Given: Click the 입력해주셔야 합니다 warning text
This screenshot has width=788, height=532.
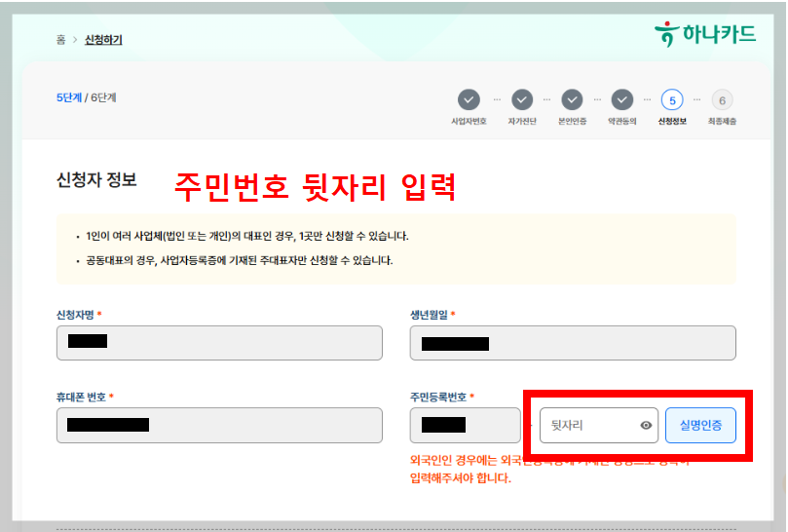Looking at the screenshot, I should point(461,478).
